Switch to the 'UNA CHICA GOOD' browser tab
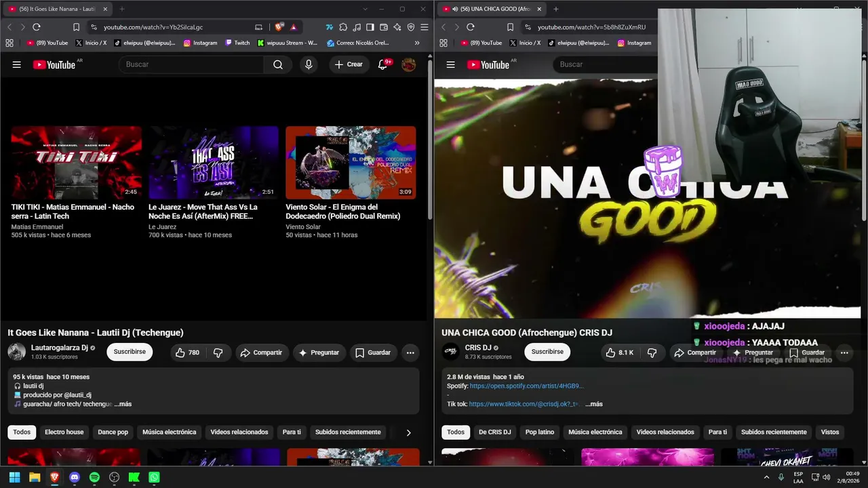 coord(491,9)
